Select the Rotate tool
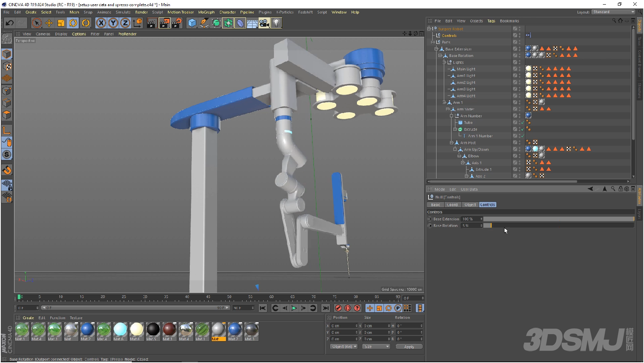The width and height of the screenshot is (644, 363). pos(73,23)
